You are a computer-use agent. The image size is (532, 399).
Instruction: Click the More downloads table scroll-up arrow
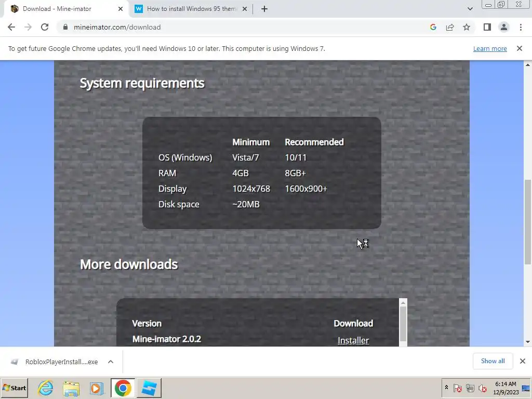[x=403, y=303]
